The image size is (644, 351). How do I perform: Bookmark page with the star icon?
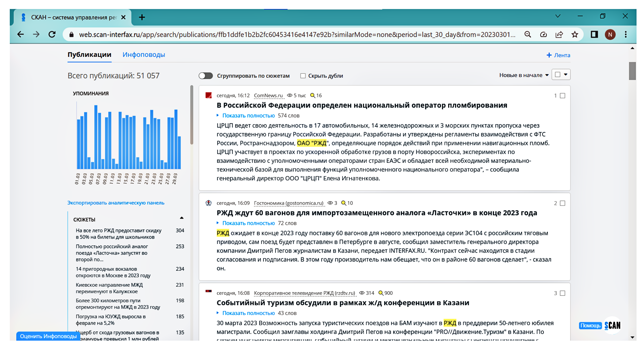575,34
